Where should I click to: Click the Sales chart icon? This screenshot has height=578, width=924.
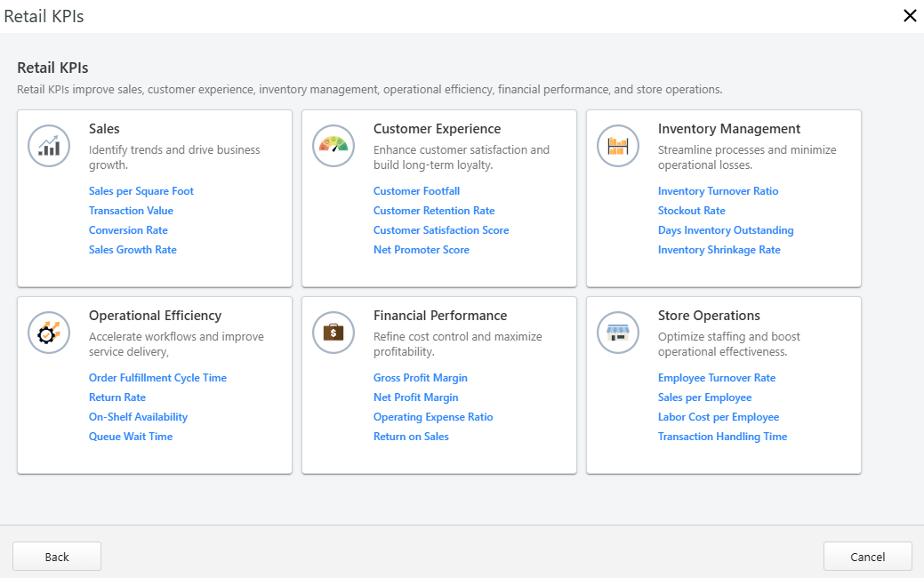point(49,146)
